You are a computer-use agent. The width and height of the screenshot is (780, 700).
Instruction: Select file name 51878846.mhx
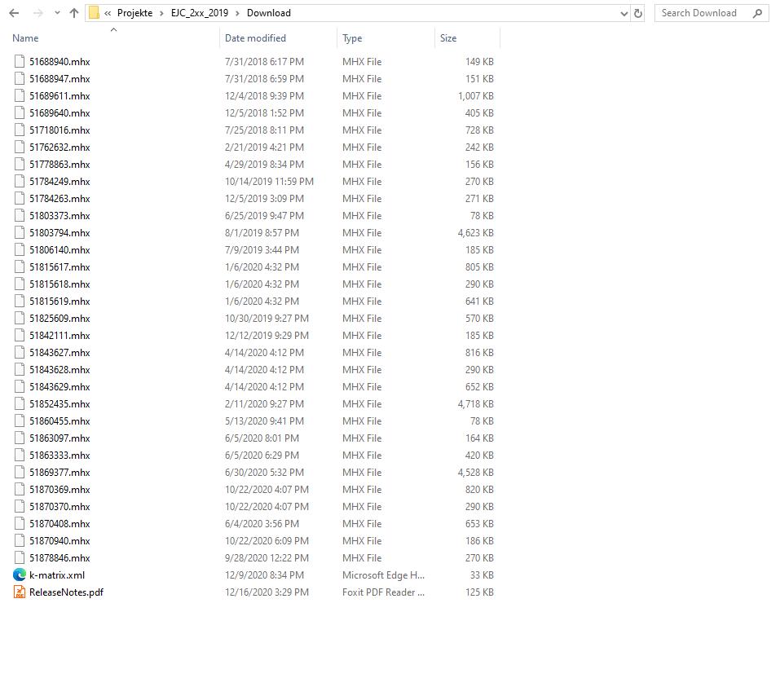59,557
